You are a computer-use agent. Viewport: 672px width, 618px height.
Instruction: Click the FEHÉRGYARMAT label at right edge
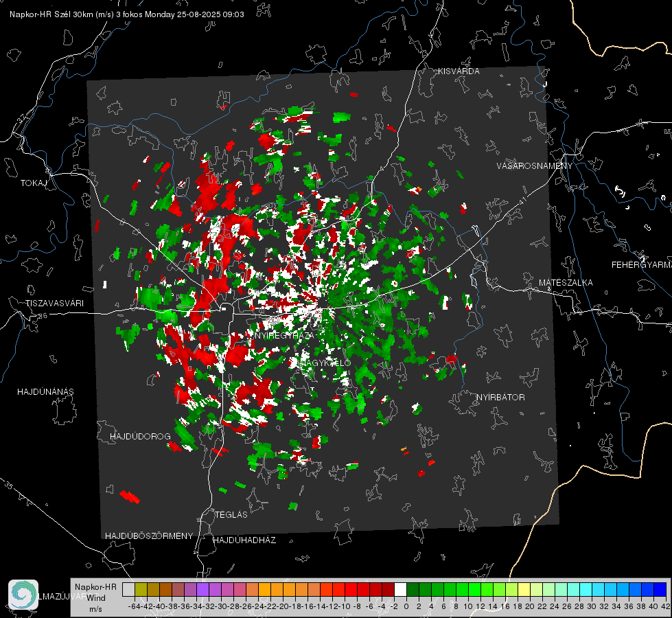pyautogui.click(x=642, y=265)
